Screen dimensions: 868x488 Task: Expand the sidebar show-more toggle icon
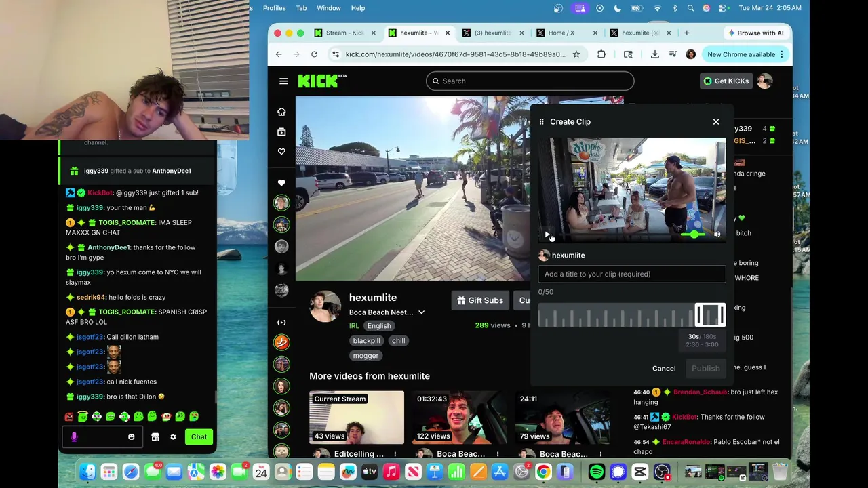coord(281,323)
